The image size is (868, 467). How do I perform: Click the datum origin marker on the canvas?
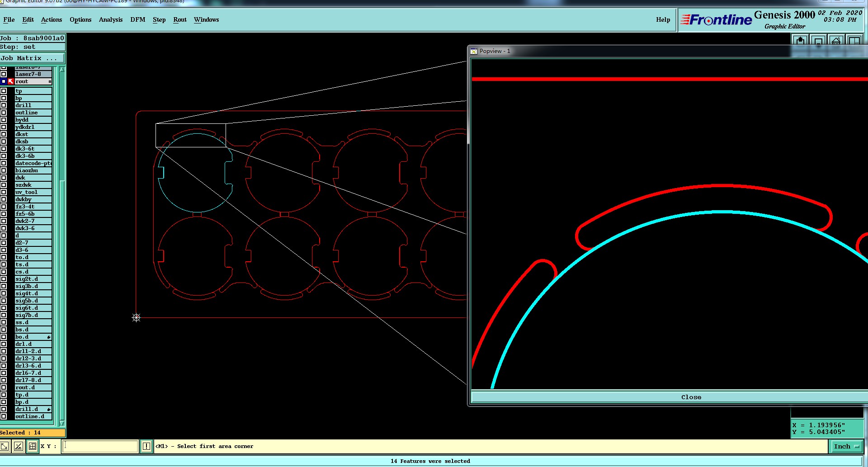click(x=136, y=318)
